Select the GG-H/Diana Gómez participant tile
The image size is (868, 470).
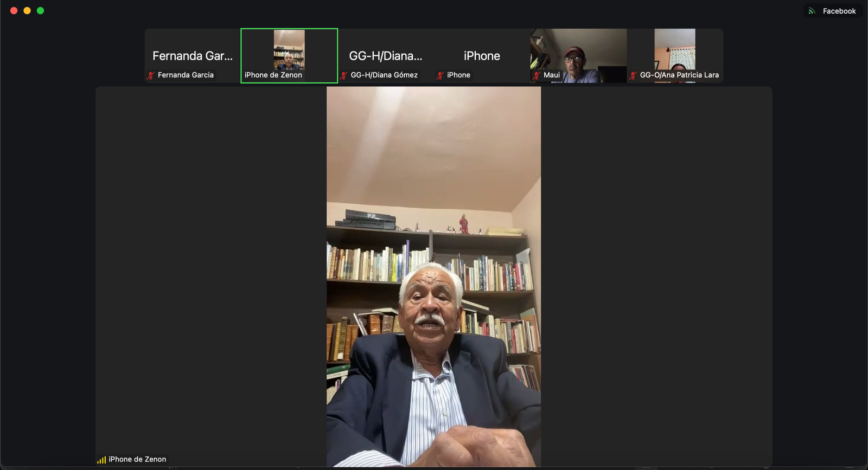[x=386, y=56]
